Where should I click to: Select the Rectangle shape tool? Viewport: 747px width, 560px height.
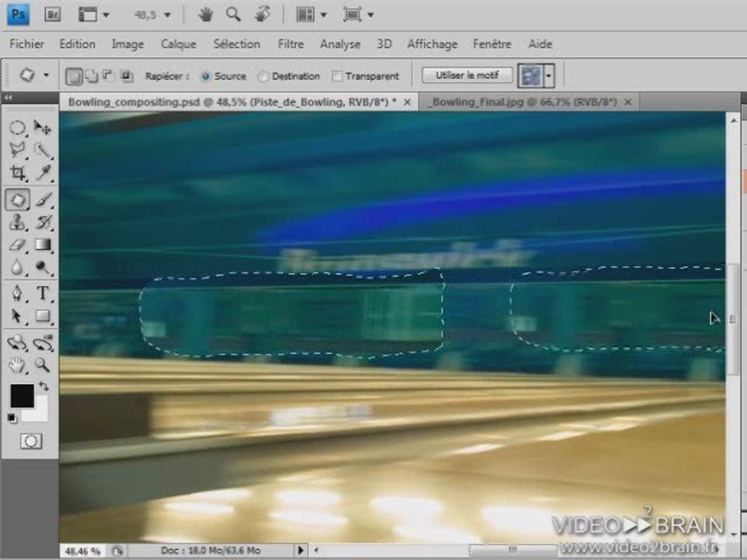(x=42, y=316)
